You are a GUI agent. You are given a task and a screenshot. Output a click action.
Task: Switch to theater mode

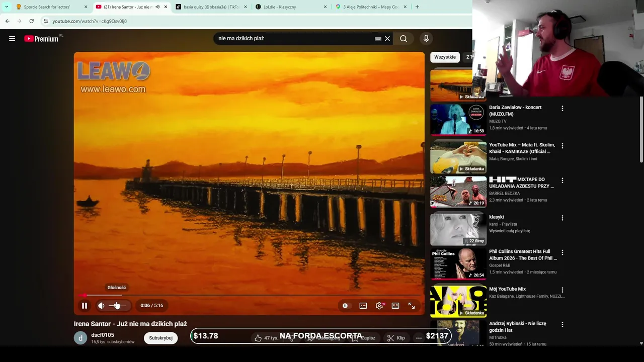395,306
